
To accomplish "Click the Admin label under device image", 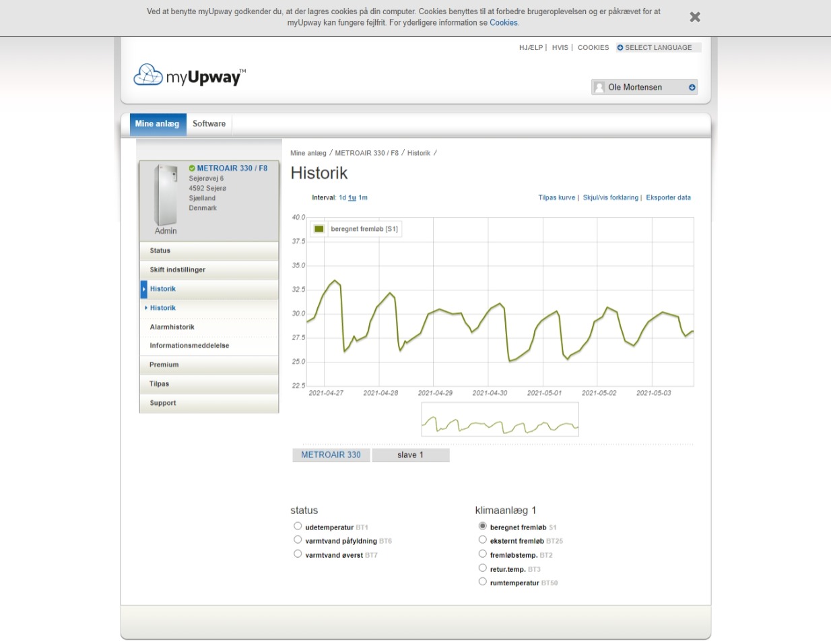I will (166, 231).
